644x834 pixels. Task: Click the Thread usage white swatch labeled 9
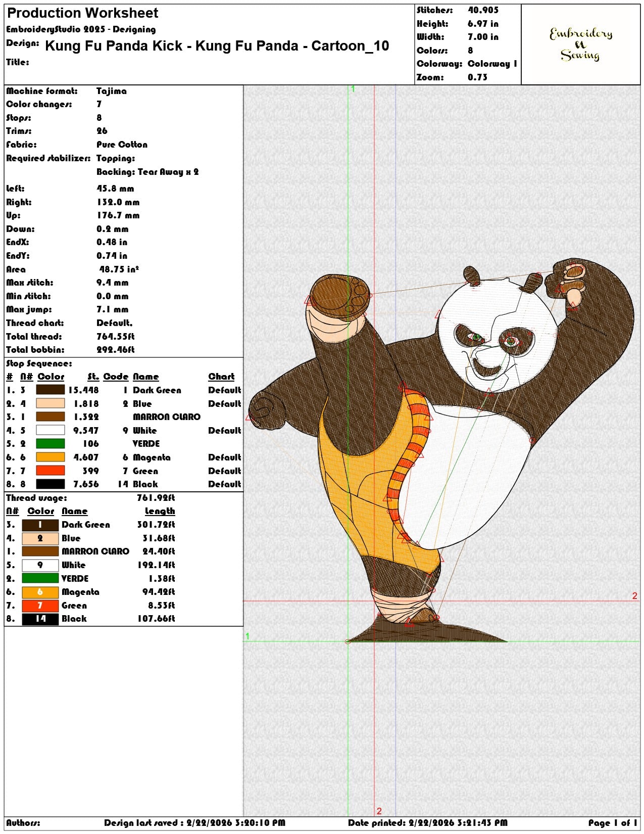point(40,565)
